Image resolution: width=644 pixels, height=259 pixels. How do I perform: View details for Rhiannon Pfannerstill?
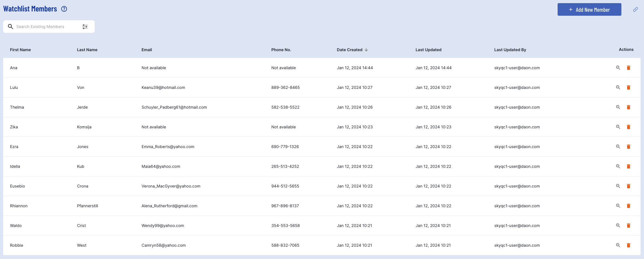(618, 206)
